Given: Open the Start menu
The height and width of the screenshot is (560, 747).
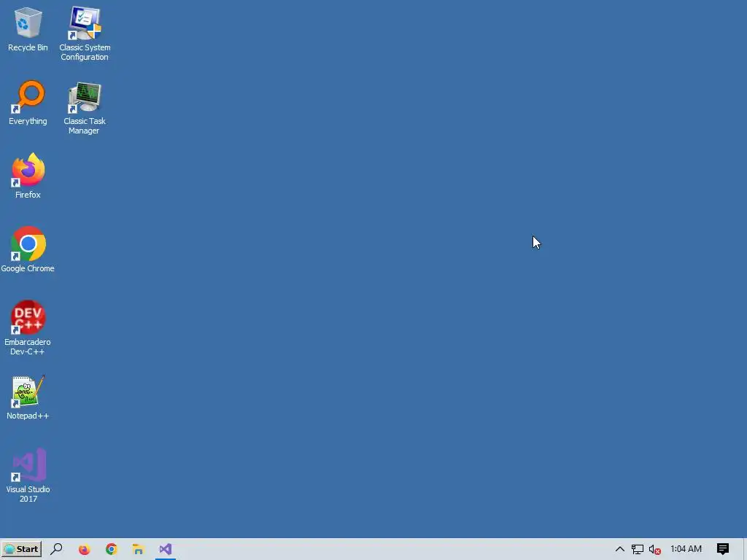Looking at the screenshot, I should click(21, 549).
